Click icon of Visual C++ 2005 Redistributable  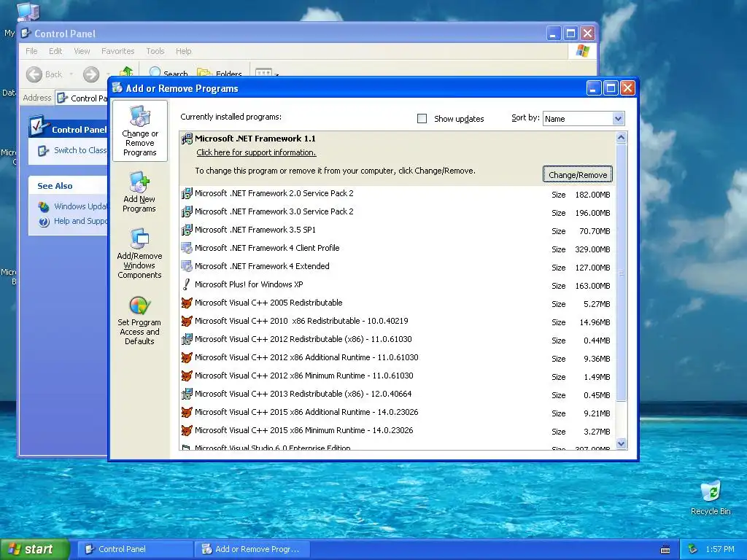pos(187,303)
